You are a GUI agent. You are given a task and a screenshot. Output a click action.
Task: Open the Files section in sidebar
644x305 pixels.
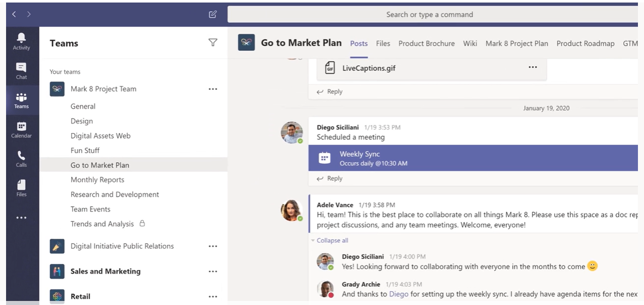point(21,188)
